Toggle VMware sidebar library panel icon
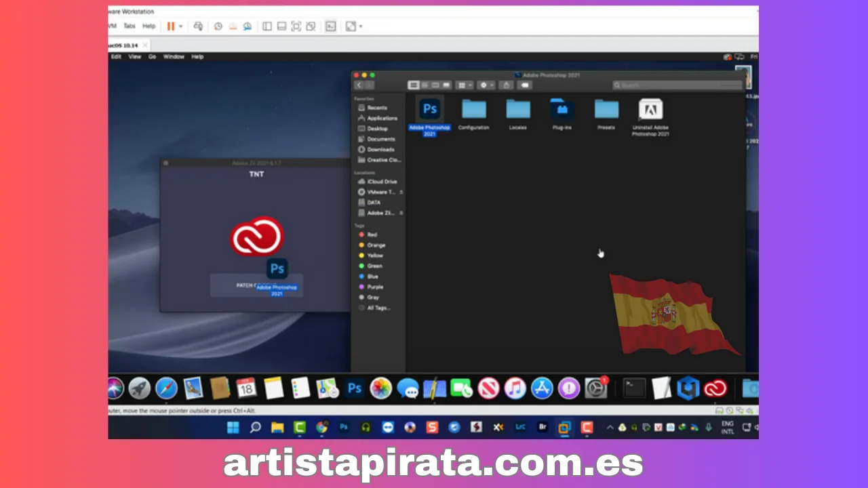Viewport: 868px width, 488px height. (x=267, y=26)
